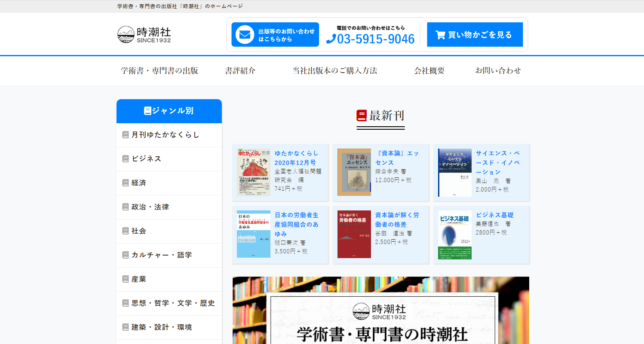Call the phone number 03-5915-9046
This screenshot has width=644, height=344.
coord(371,39)
